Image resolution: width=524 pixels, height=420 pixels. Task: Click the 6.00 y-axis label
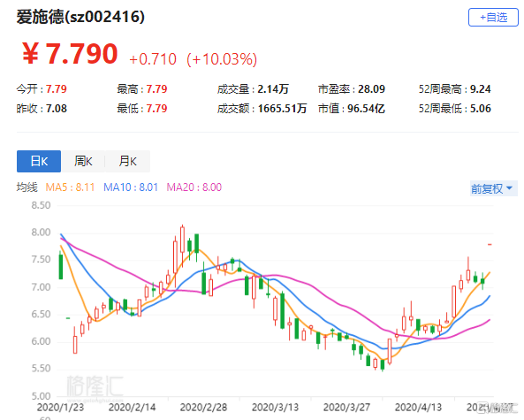41,341
